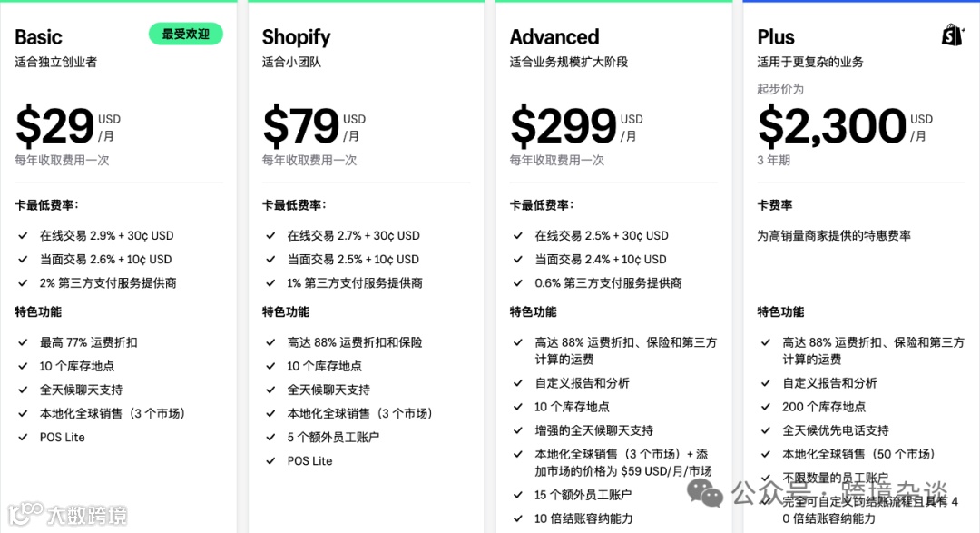Click the $2,300 USD Plus price
Viewport: 980px width, 533px height.
click(845, 125)
